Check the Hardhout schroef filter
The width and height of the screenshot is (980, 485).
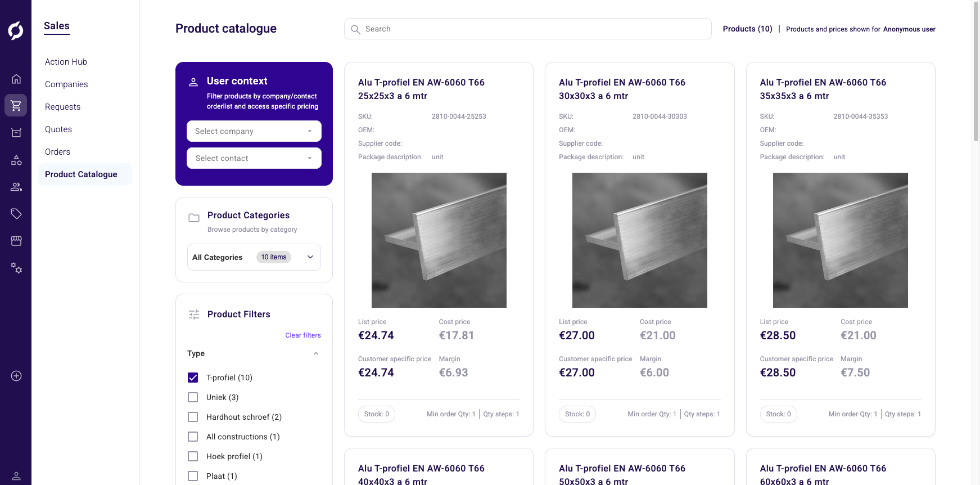point(193,417)
